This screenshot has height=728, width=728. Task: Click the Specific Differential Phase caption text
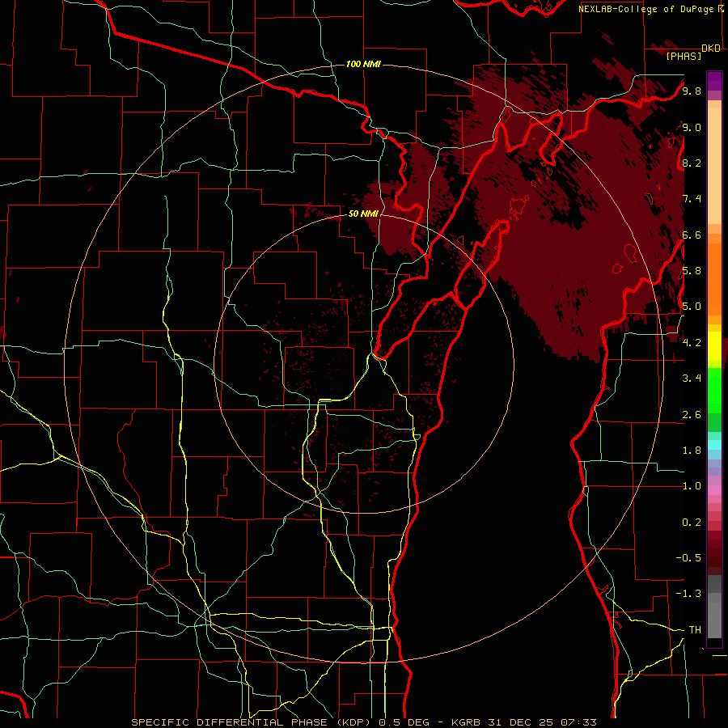pyautogui.click(x=253, y=722)
